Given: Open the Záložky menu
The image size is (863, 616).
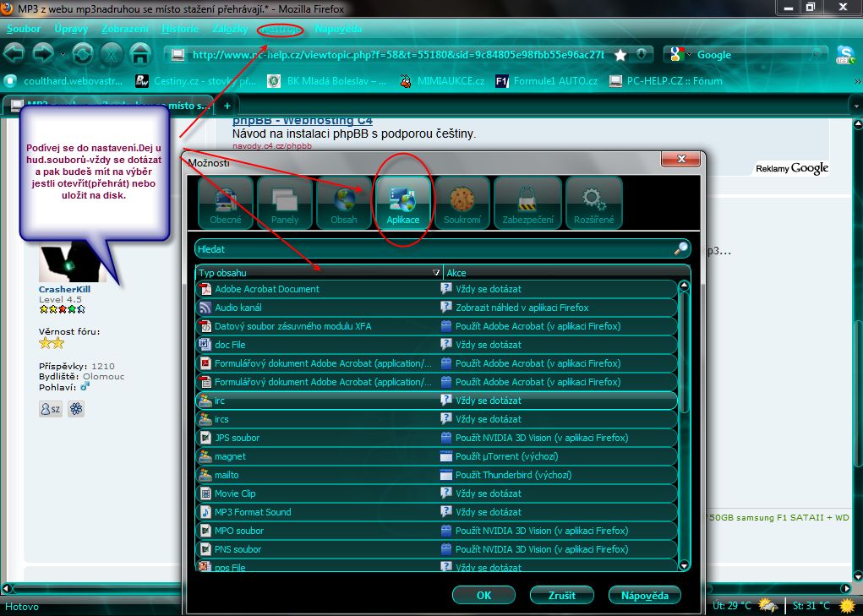Looking at the screenshot, I should [230, 29].
